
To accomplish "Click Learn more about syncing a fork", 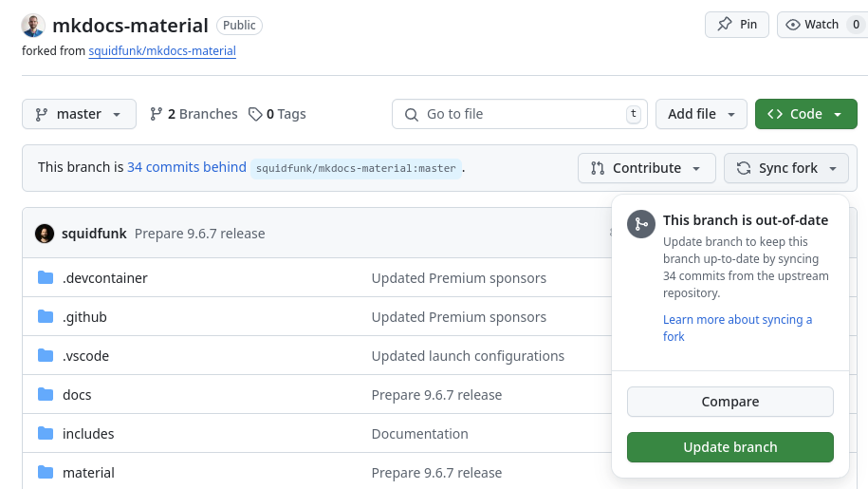I will tap(737, 328).
